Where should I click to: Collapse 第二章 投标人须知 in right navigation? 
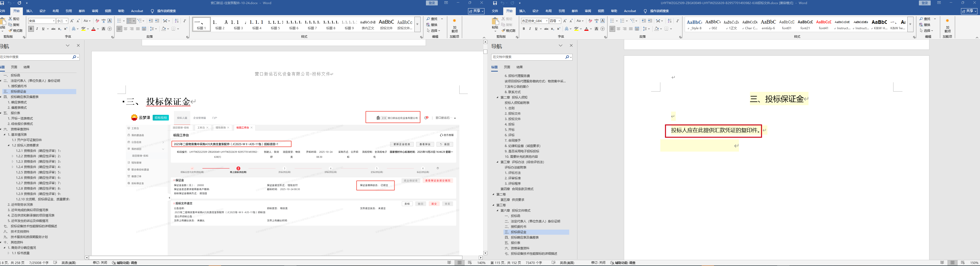click(x=498, y=97)
